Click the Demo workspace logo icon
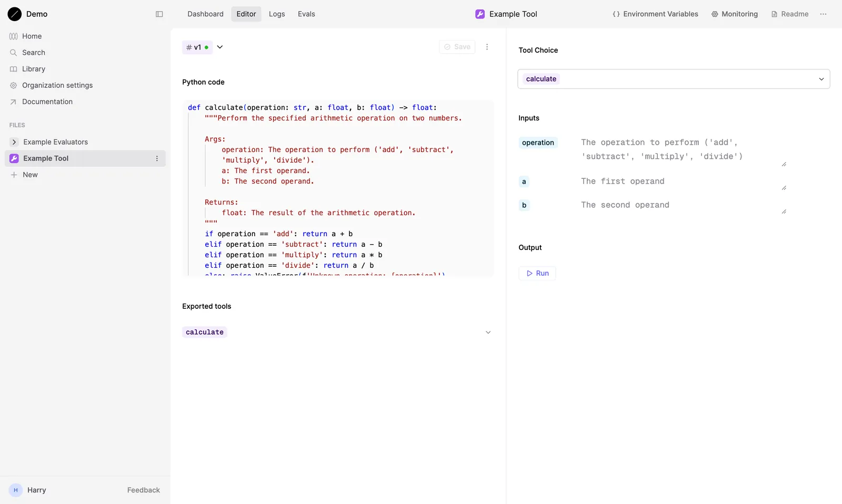The height and width of the screenshot is (504, 842). tap(15, 14)
